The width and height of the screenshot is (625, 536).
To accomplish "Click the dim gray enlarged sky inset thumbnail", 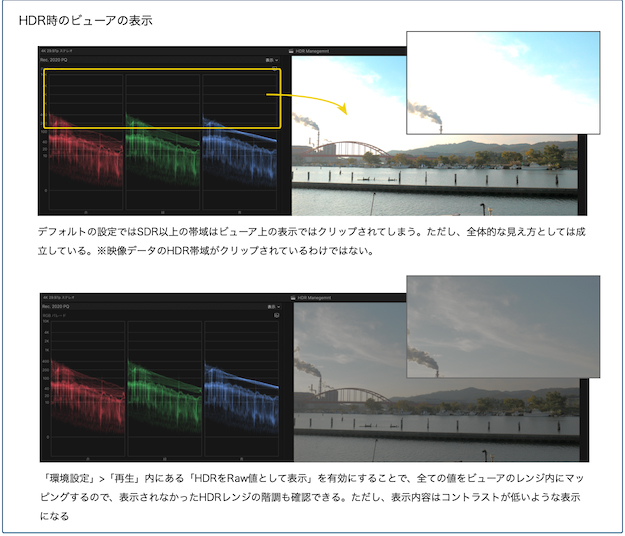I will [x=502, y=327].
